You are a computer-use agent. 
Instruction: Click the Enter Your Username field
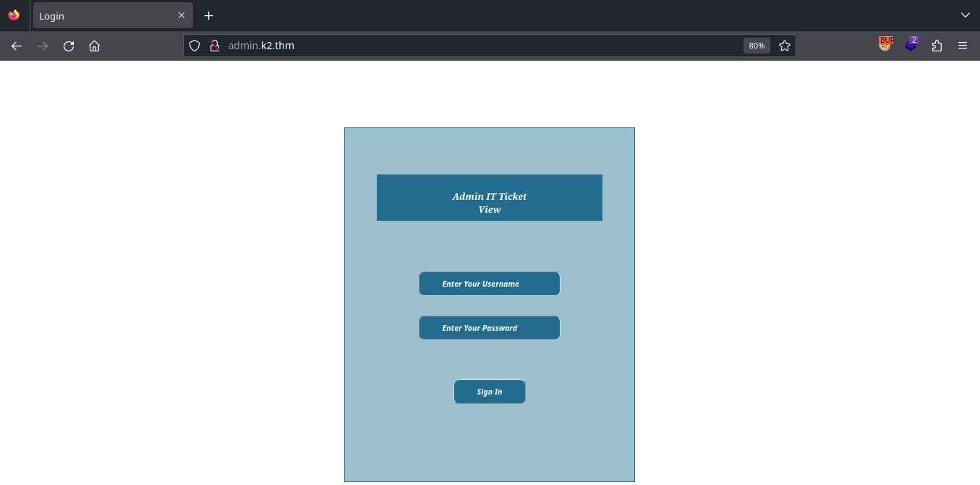tap(489, 284)
